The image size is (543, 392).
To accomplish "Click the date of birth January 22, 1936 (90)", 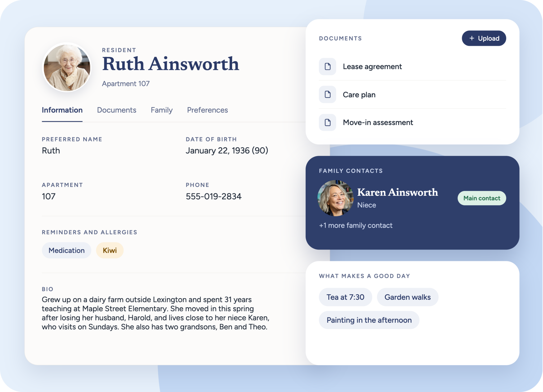I will [x=227, y=151].
